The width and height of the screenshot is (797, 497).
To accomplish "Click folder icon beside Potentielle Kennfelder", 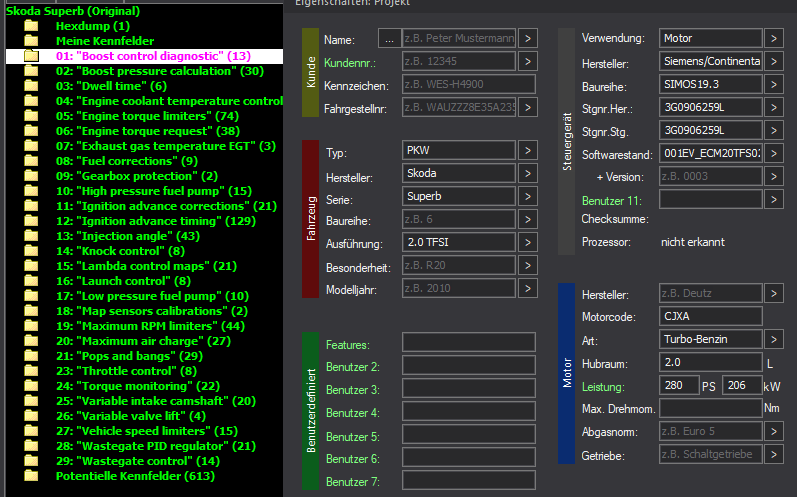I will pos(31,476).
